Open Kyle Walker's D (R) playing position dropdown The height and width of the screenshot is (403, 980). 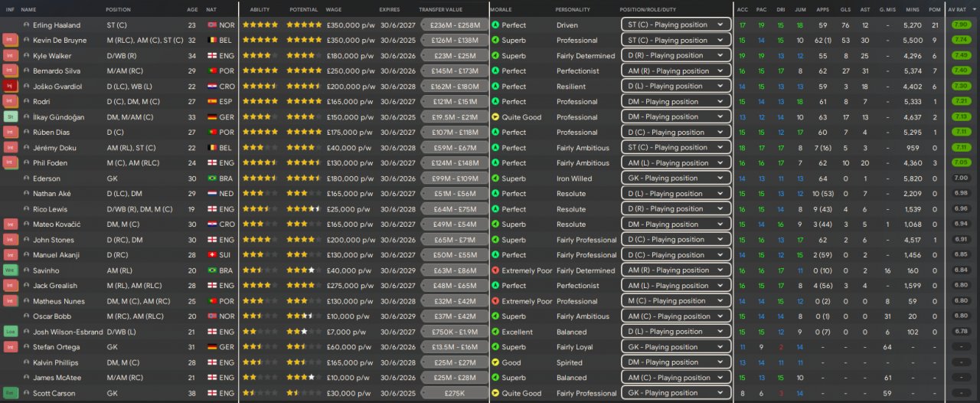tap(676, 55)
